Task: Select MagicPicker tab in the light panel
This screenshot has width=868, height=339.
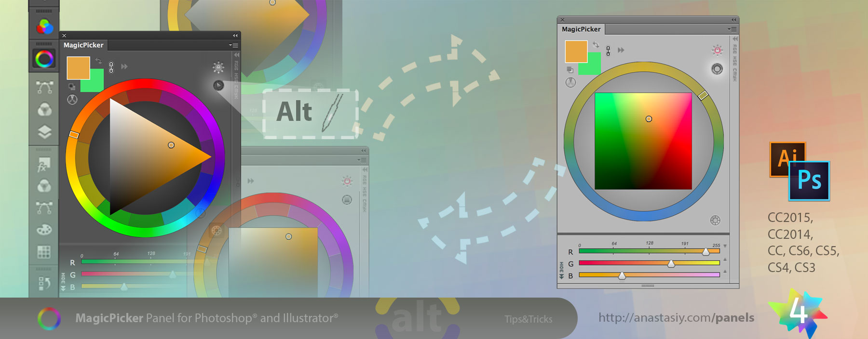Action: (581, 29)
